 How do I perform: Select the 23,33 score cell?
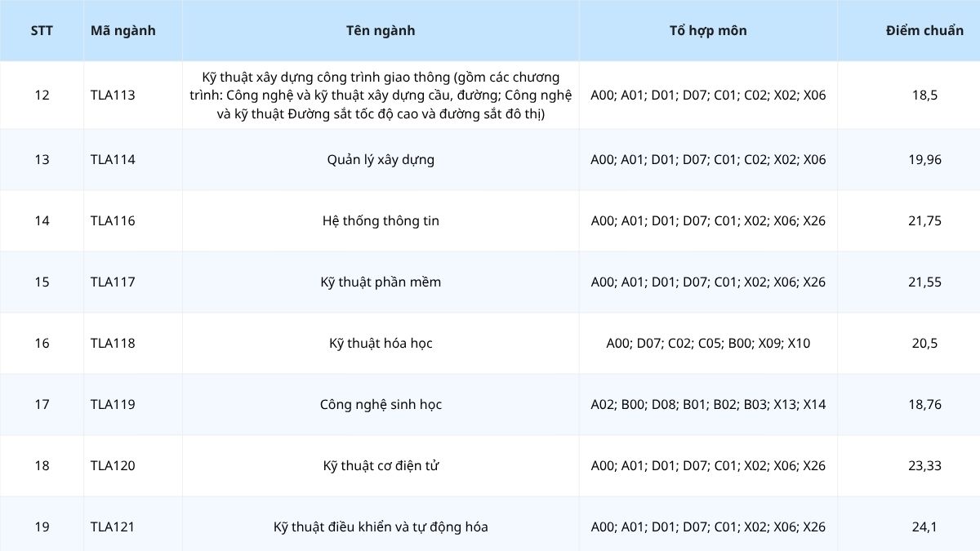[x=924, y=465]
